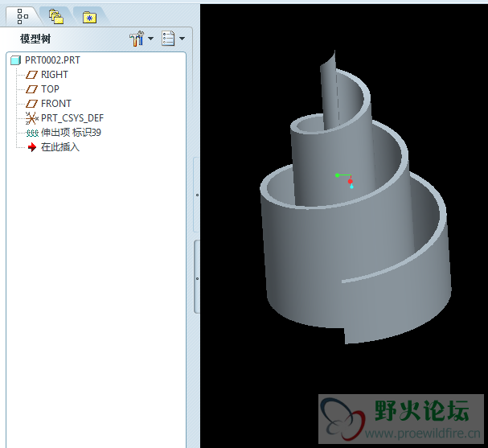This screenshot has width=488, height=448.
Task: Click the coordinate system icon of PRT_CSYS_DEF
Action: click(x=31, y=118)
